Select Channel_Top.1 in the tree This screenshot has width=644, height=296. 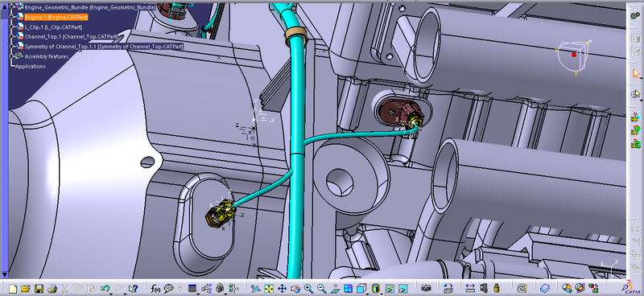[x=71, y=36]
